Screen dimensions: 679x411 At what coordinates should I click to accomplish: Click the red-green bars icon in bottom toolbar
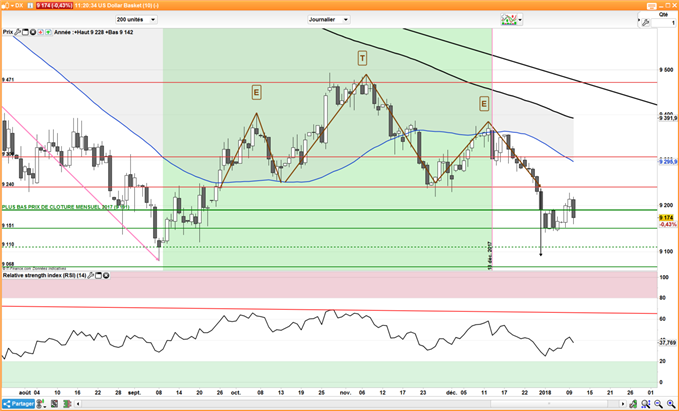(67, 404)
